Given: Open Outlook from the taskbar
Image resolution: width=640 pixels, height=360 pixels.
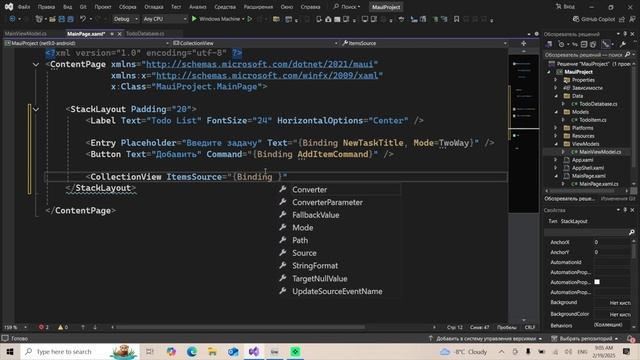Looking at the screenshot, I should (233, 351).
